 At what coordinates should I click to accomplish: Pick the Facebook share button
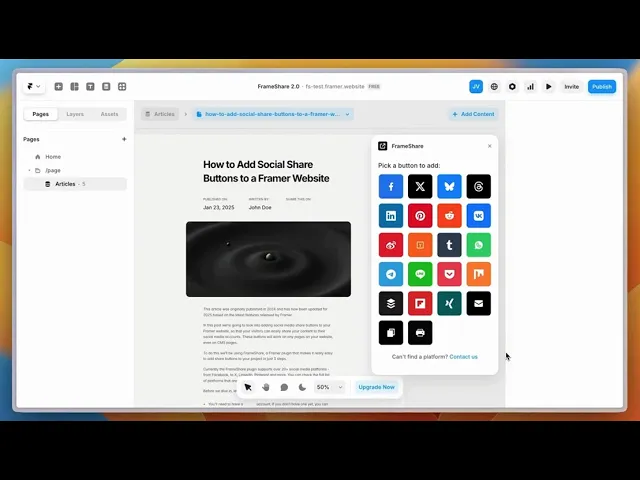point(391,187)
